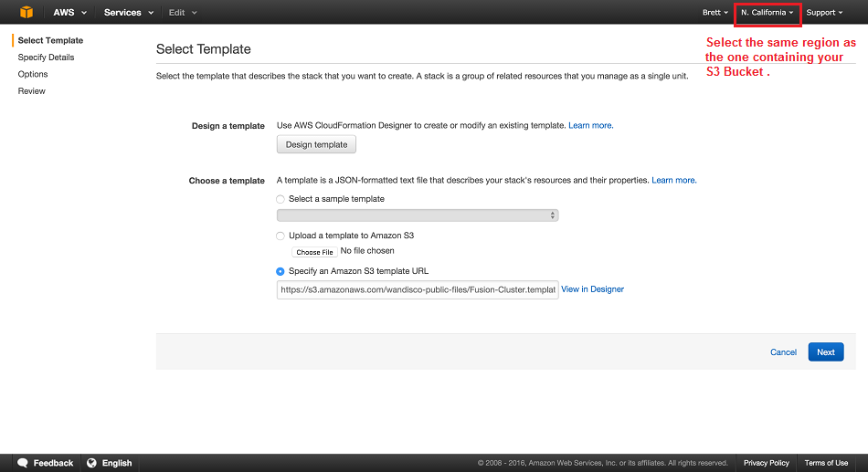Image resolution: width=868 pixels, height=472 pixels.
Task: Open the sample template dropdown list
Action: pyautogui.click(x=418, y=215)
